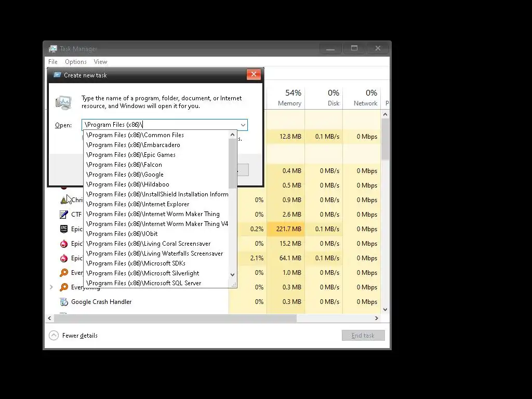Click the horizontal scrollbar right arrow
This screenshot has width=532, height=399.
(x=376, y=318)
